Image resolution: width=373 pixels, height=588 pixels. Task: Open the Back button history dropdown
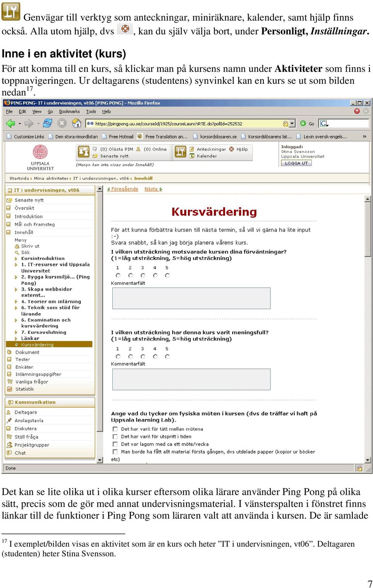coord(19,124)
